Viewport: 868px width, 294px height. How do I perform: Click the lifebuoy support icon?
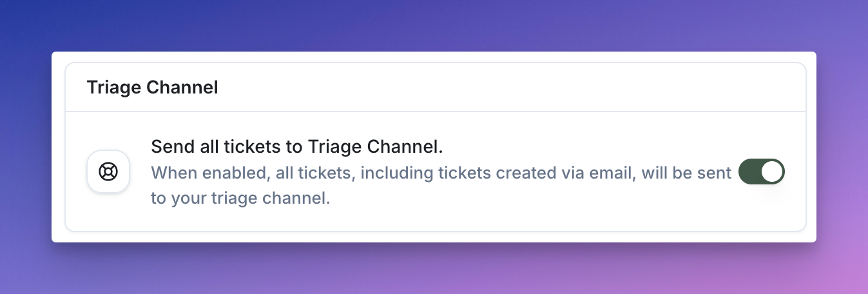pyautogui.click(x=108, y=171)
